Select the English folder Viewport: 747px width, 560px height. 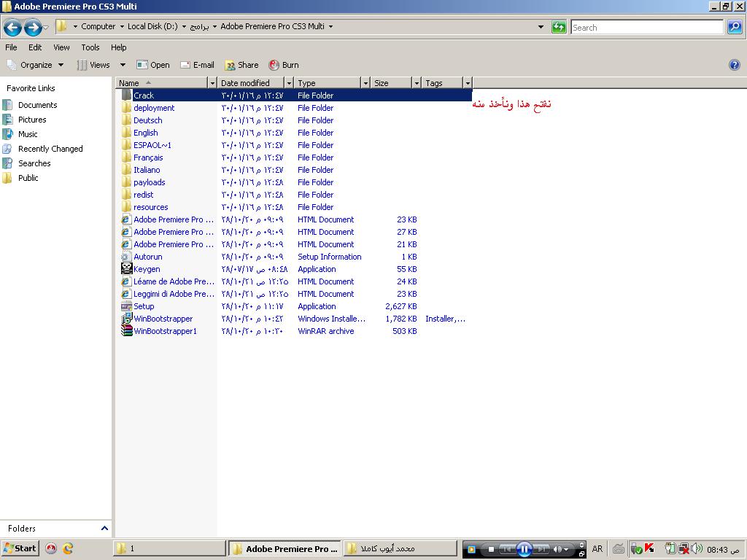(x=145, y=133)
